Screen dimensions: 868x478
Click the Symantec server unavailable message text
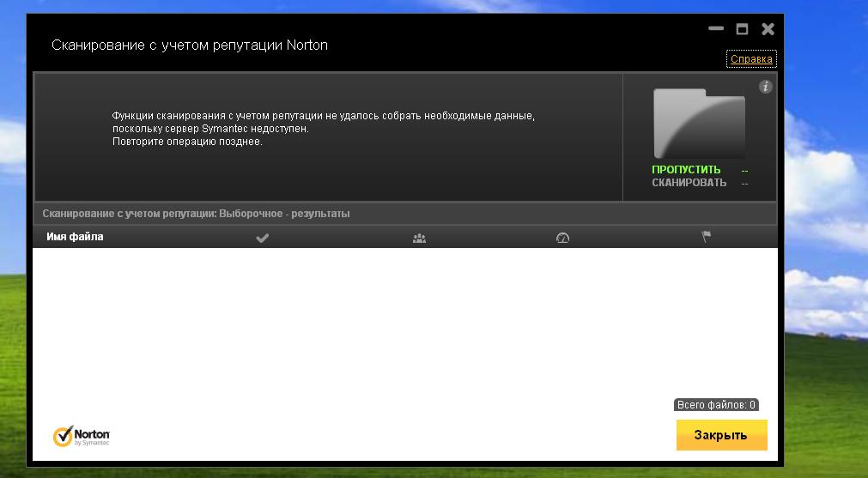(323, 128)
